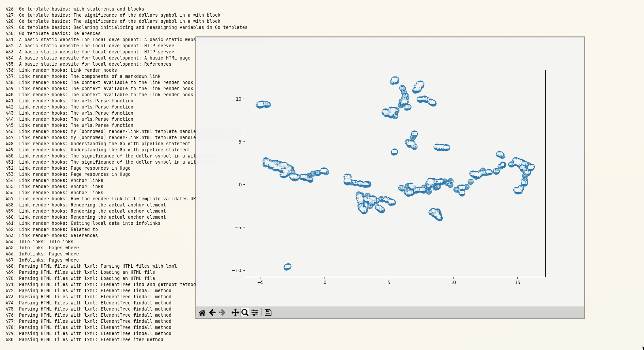The width and height of the screenshot is (644, 350).
Task: Click scatter point labeled 741
Action: click(x=404, y=92)
